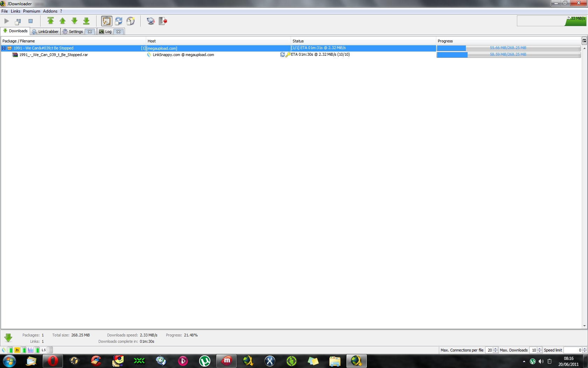The height and width of the screenshot is (368, 588).
Task: Decrease Max. Downloads value
Action: [x=540, y=352]
